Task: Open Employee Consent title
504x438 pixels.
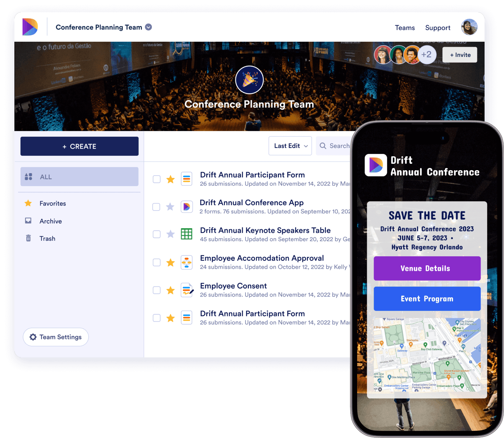Action: [234, 286]
